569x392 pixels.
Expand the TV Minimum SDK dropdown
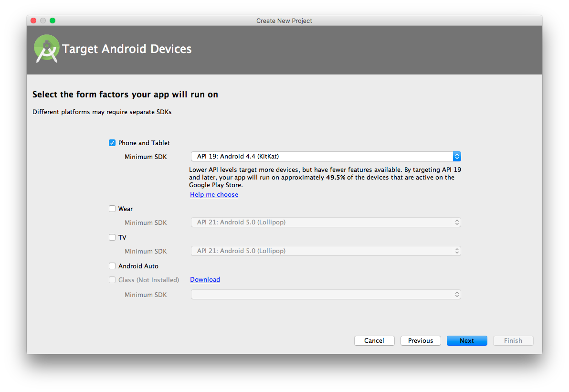(326, 251)
